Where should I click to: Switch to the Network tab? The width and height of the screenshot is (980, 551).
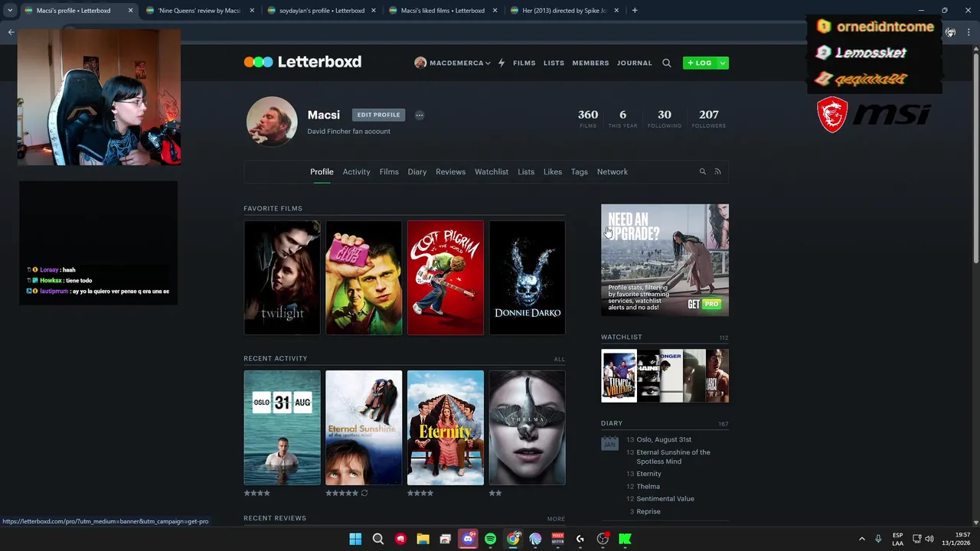pos(612,171)
